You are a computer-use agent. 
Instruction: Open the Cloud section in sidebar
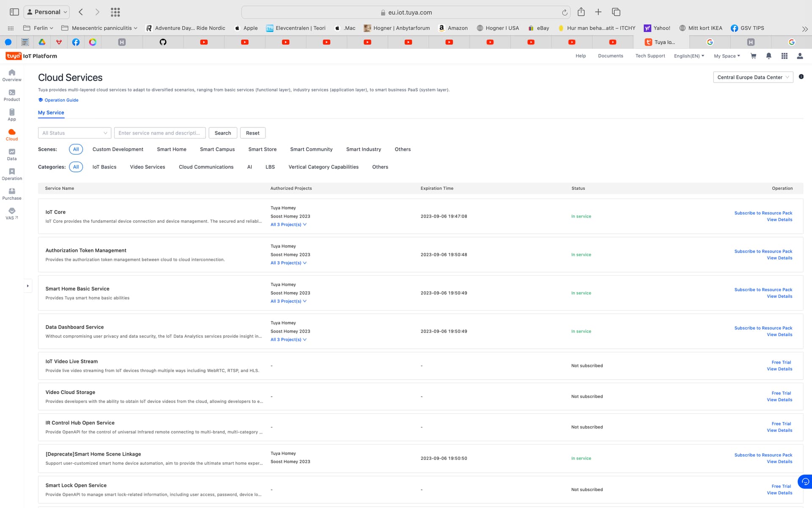[x=12, y=135]
